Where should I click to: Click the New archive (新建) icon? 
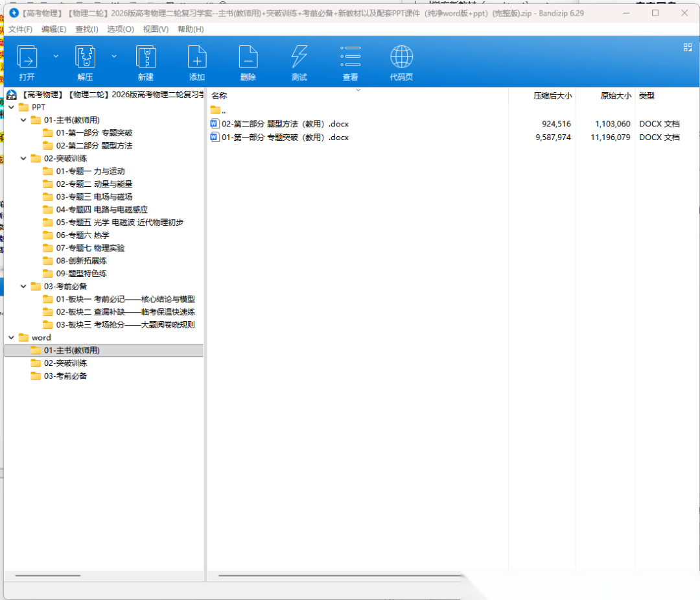tap(146, 58)
